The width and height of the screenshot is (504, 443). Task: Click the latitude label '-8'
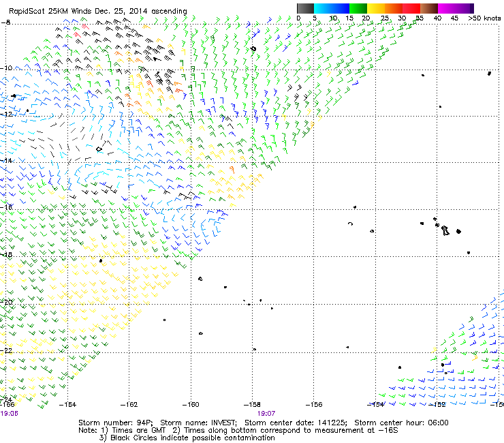pos(5,22)
